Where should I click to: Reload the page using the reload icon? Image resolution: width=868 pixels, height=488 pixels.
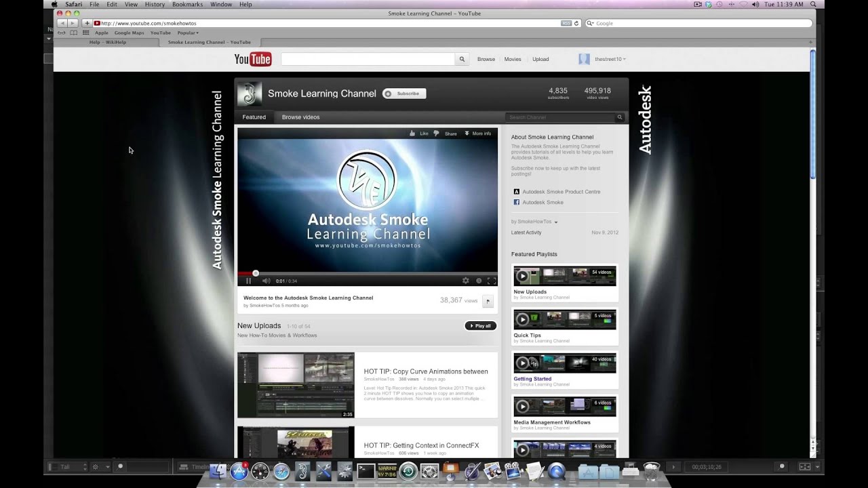[x=576, y=23]
